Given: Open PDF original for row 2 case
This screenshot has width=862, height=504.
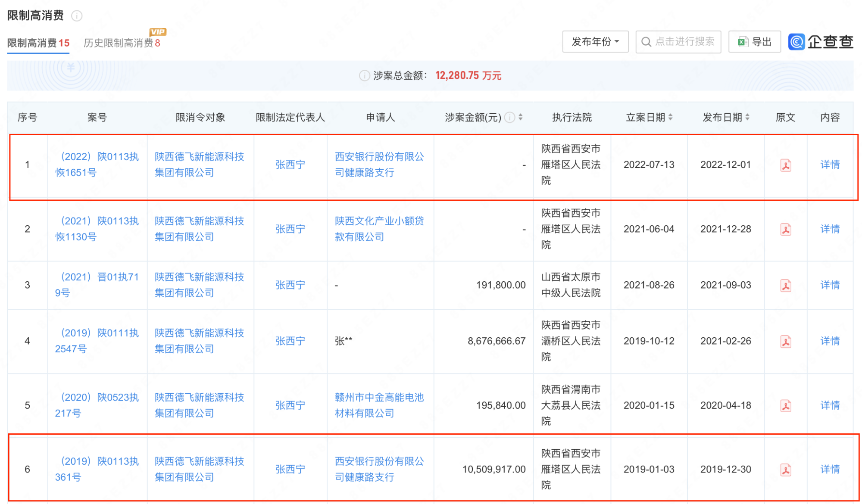Looking at the screenshot, I should click(785, 229).
